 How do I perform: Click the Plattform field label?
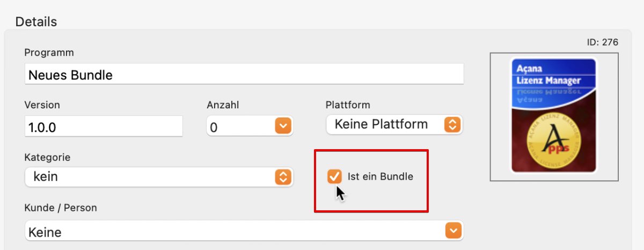coord(348,105)
